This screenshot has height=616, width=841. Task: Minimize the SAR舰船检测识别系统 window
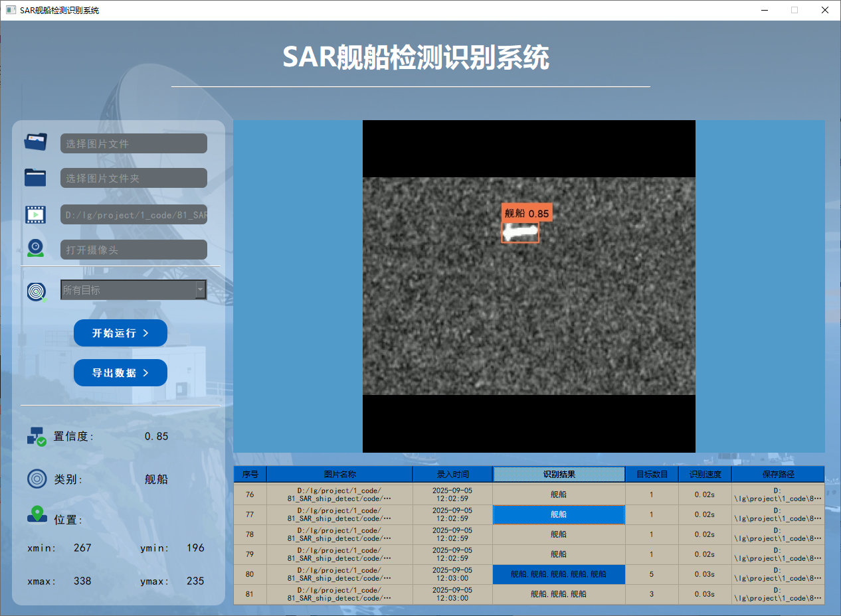pyautogui.click(x=764, y=10)
